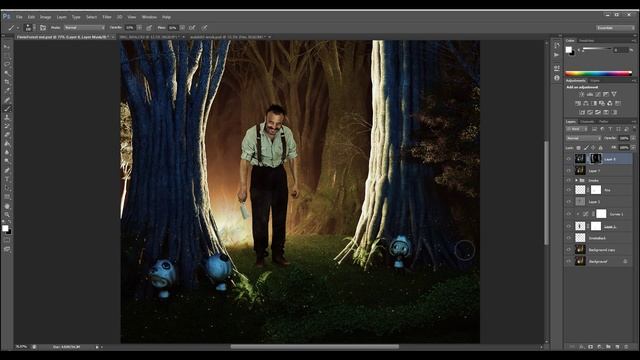Open the brush Mode dropdown

point(84,27)
